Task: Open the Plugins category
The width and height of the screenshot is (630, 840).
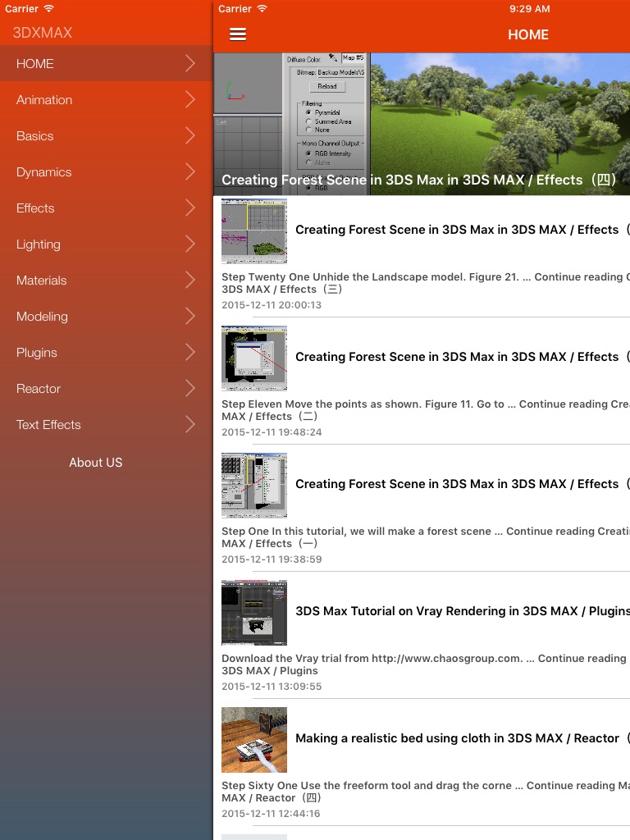Action: click(37, 353)
